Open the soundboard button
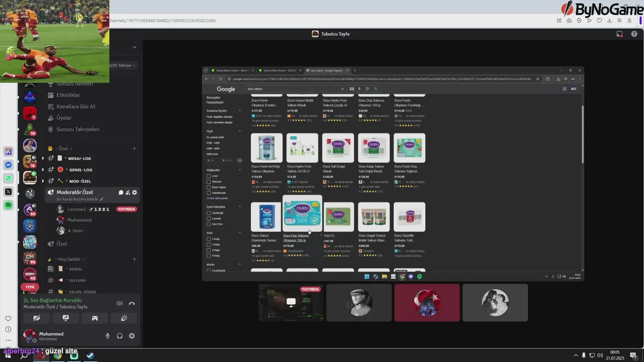 (x=124, y=318)
